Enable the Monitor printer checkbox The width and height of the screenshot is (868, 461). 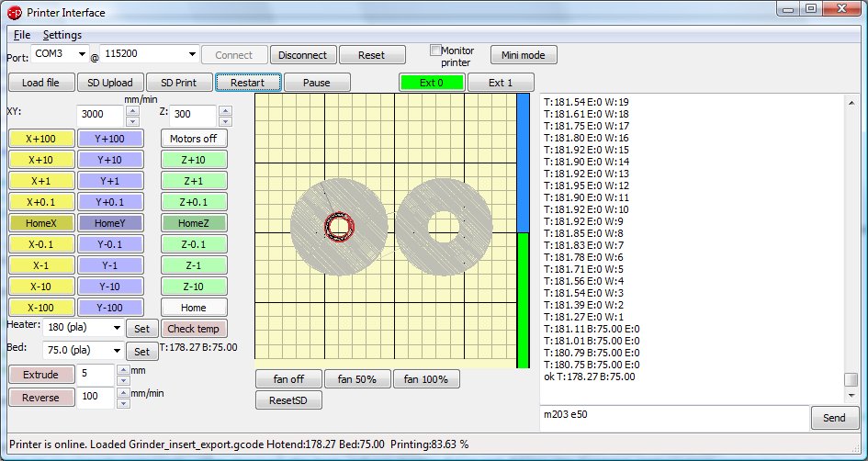[436, 51]
